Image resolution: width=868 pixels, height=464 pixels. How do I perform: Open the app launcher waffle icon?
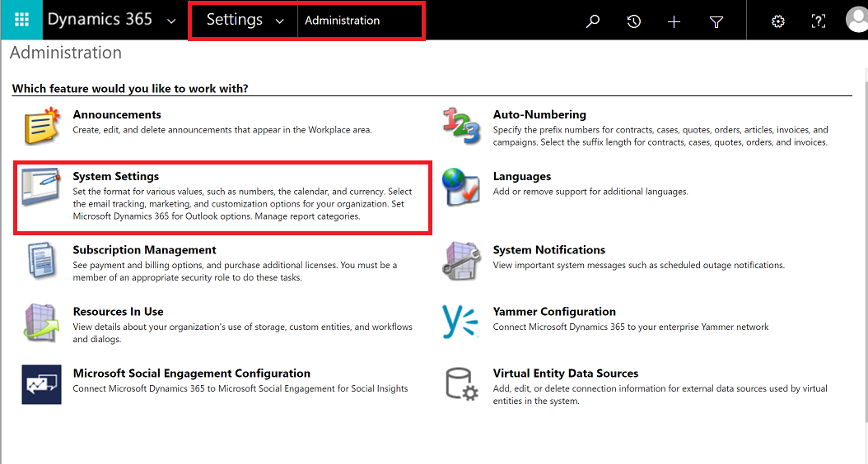(21, 20)
